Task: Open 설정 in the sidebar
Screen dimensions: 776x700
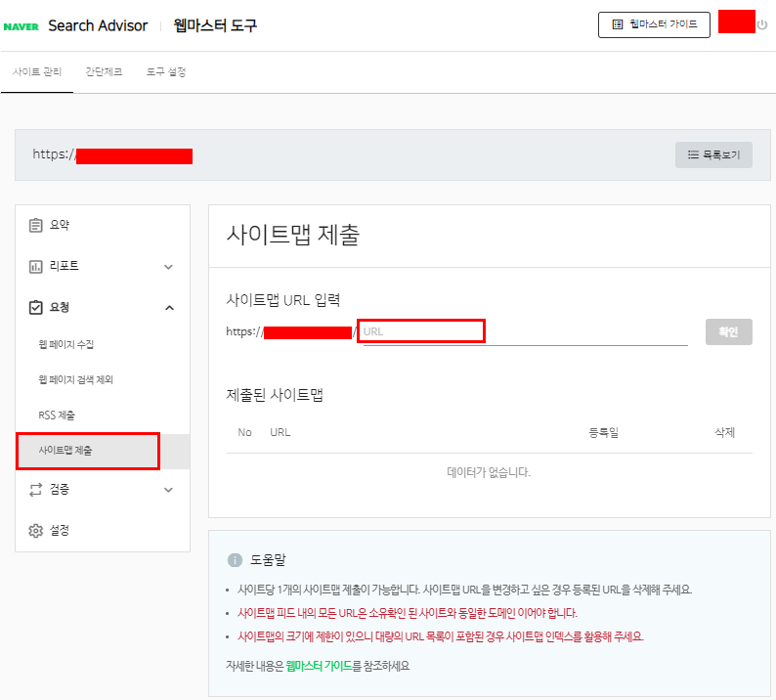Action: point(103,531)
